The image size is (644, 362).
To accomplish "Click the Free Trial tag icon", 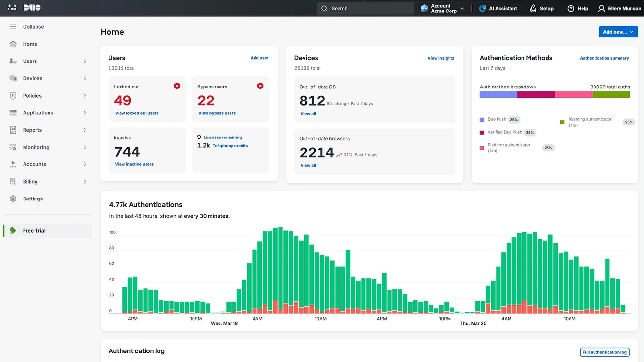I will 13,231.
